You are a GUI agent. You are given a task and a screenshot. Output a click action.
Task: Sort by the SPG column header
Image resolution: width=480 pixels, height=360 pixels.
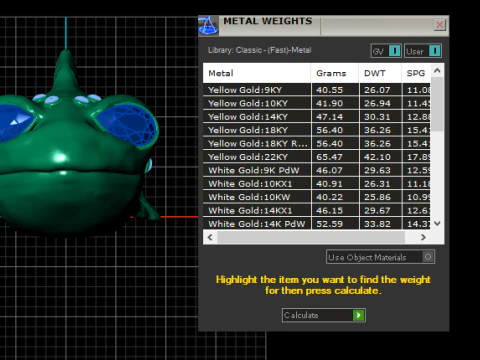tap(416, 73)
